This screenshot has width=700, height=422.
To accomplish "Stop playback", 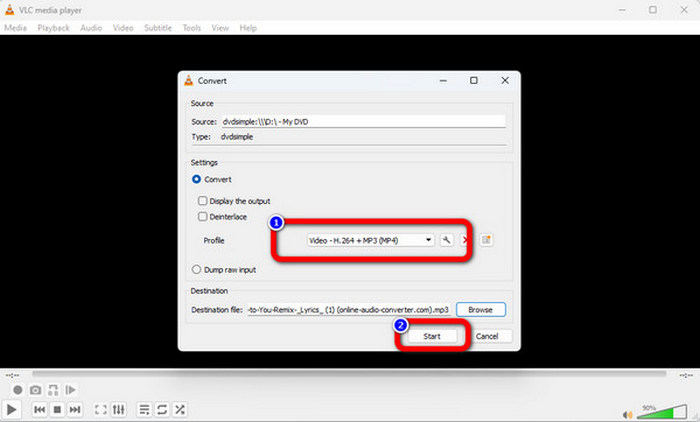I will [x=57, y=409].
